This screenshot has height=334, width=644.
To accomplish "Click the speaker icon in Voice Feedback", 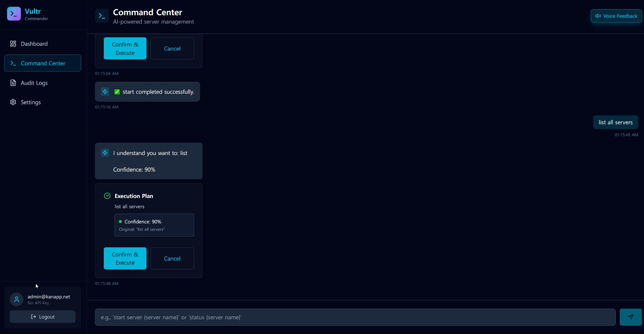I will (x=598, y=16).
